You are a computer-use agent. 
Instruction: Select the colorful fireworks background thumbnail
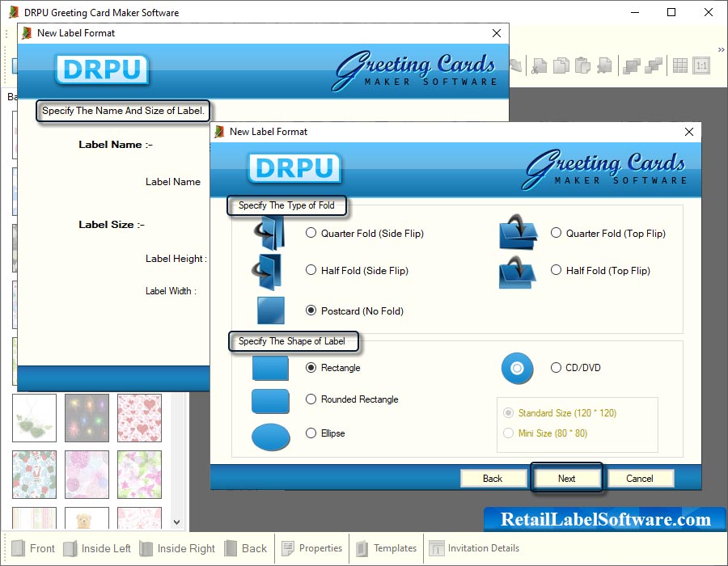coord(87,418)
